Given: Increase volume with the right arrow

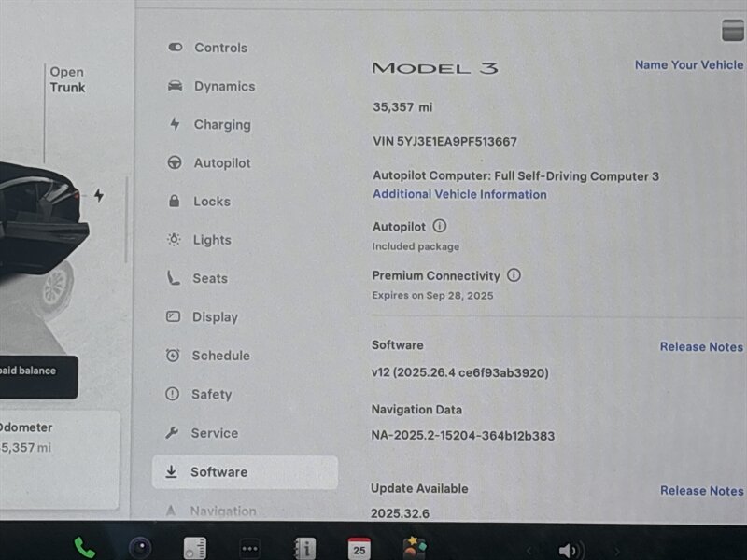Looking at the screenshot, I should click(617, 552).
